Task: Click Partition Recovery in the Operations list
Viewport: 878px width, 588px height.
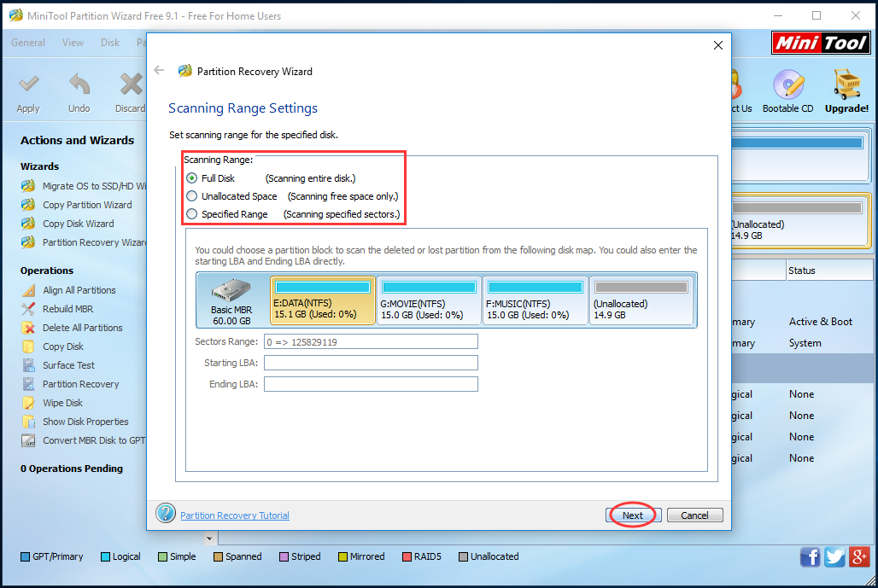Action: pos(71,384)
